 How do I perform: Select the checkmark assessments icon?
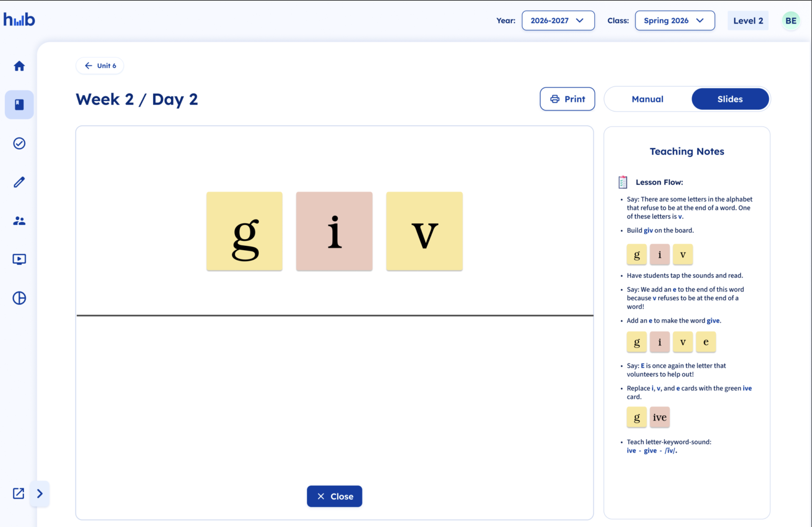click(19, 143)
